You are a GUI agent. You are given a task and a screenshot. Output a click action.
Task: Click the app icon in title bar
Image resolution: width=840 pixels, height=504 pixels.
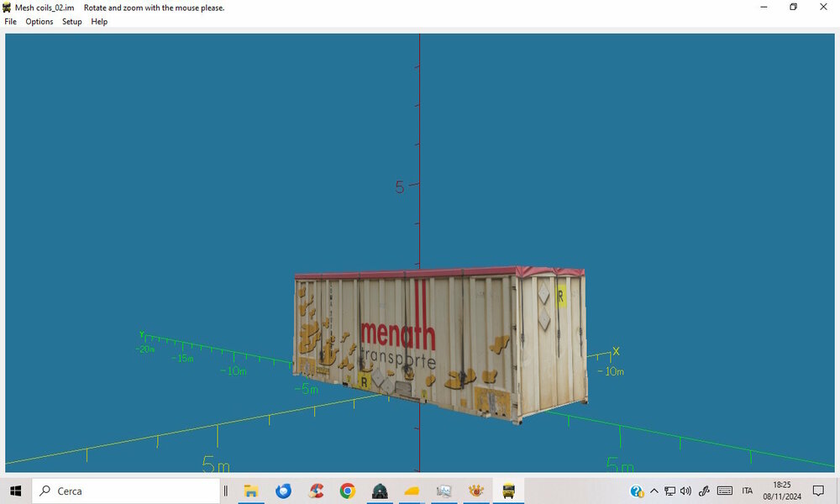point(7,8)
